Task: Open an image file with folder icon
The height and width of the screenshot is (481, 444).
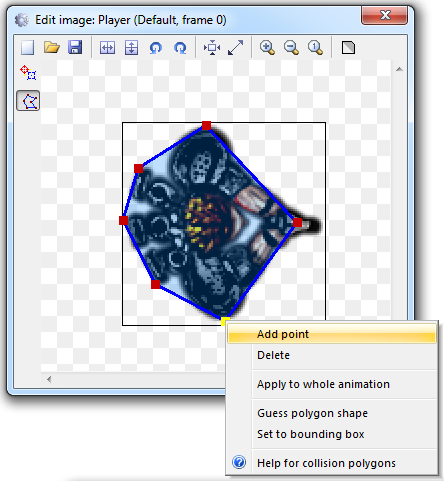Action: (x=52, y=47)
